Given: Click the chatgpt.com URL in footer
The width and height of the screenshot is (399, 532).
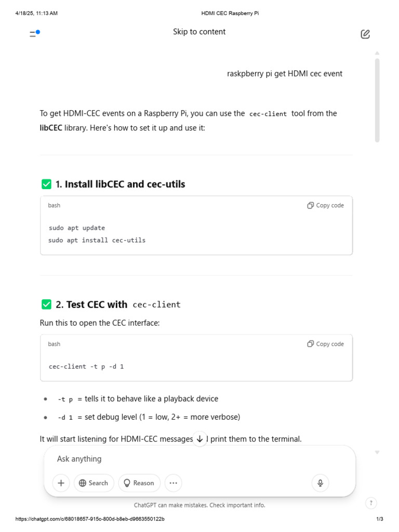Looking at the screenshot, I should point(90,519).
